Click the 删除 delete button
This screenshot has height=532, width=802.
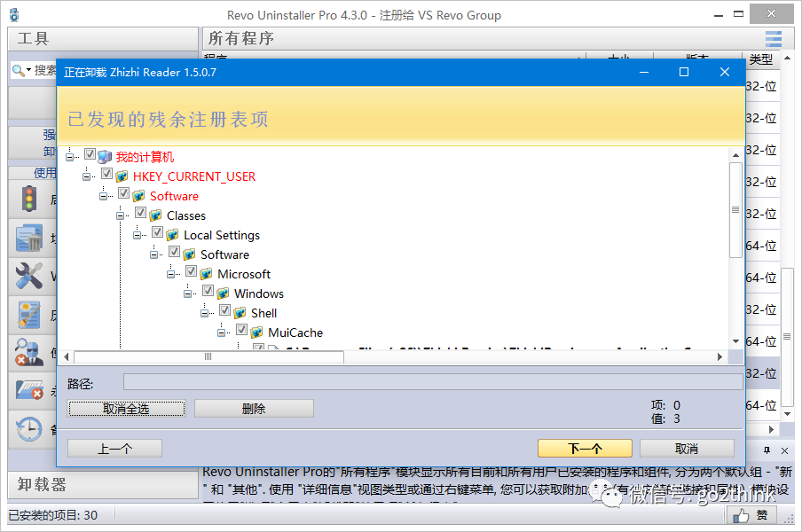(254, 409)
